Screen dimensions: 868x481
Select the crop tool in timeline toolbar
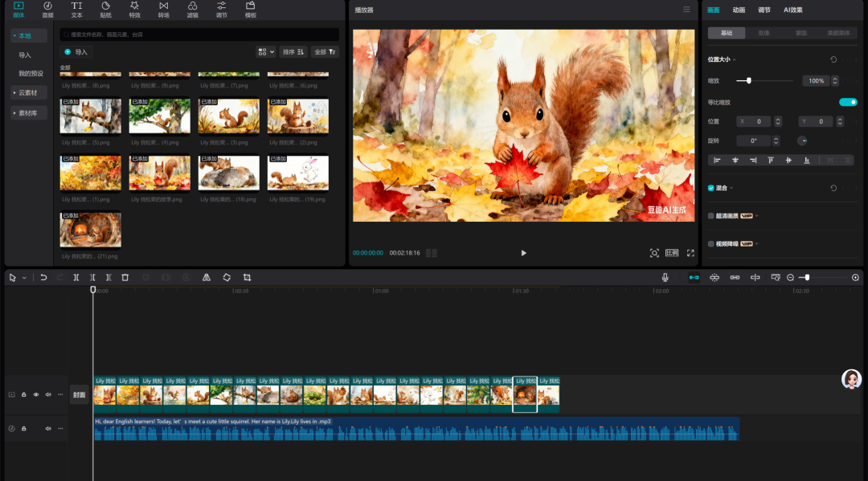point(247,277)
